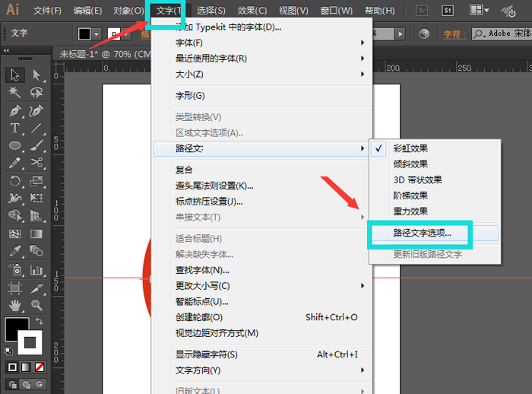Open the arrange documents layout dropdown
Image resolution: width=532 pixels, height=394 pixels.
479,10
